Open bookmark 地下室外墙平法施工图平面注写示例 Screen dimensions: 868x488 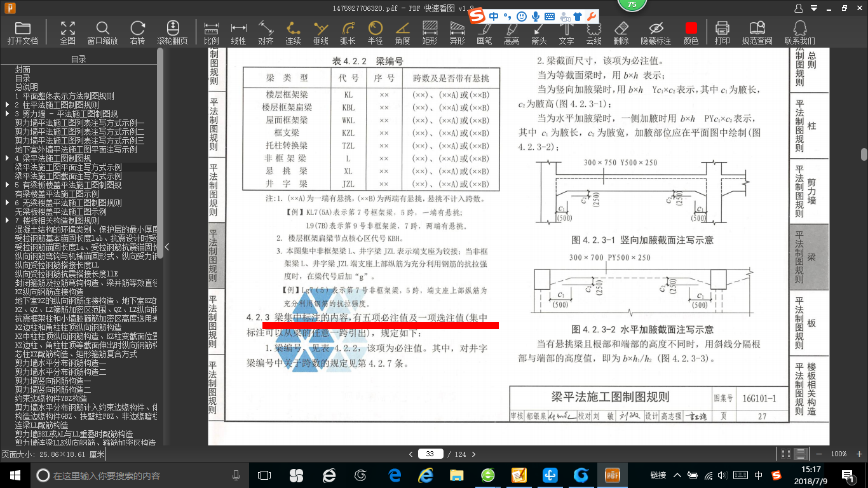76,149
